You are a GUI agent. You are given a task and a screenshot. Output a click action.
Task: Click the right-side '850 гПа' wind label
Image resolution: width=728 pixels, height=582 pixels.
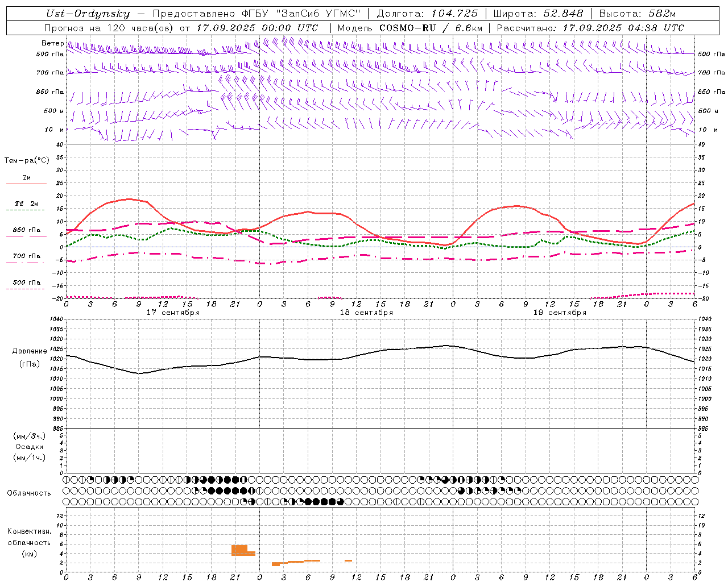tap(712, 92)
